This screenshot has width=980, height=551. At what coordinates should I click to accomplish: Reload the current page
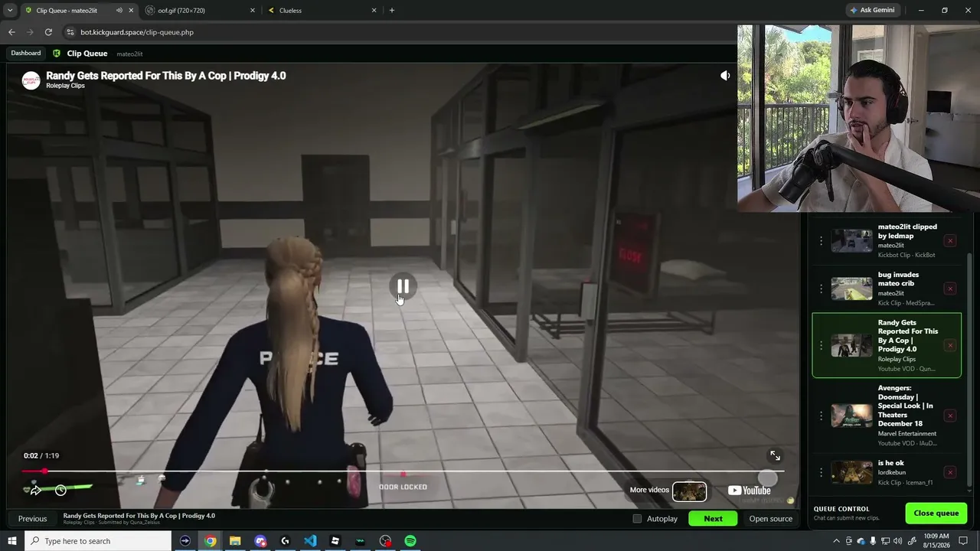[x=48, y=32]
